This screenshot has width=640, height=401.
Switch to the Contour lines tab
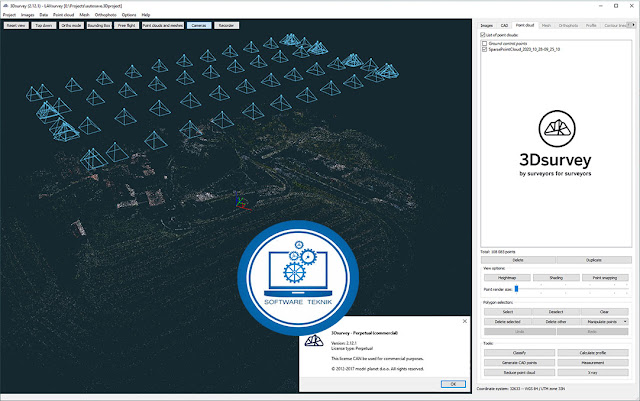[614, 25]
